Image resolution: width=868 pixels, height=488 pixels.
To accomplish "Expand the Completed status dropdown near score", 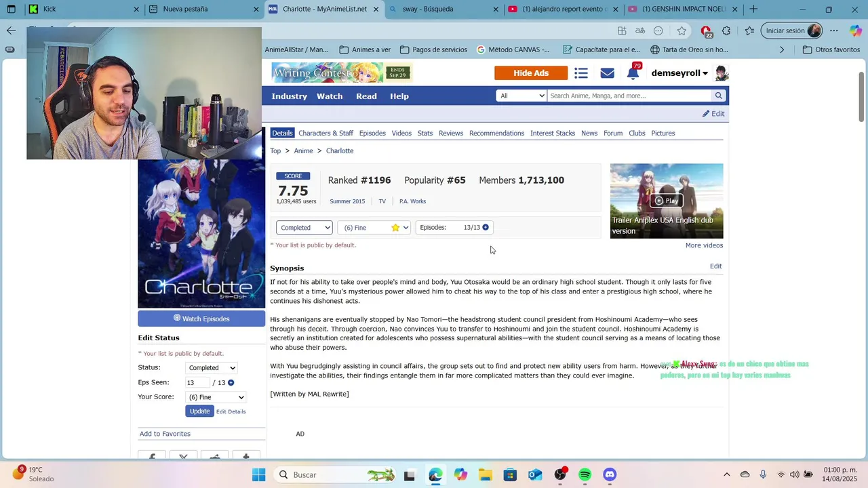I will coord(304,228).
